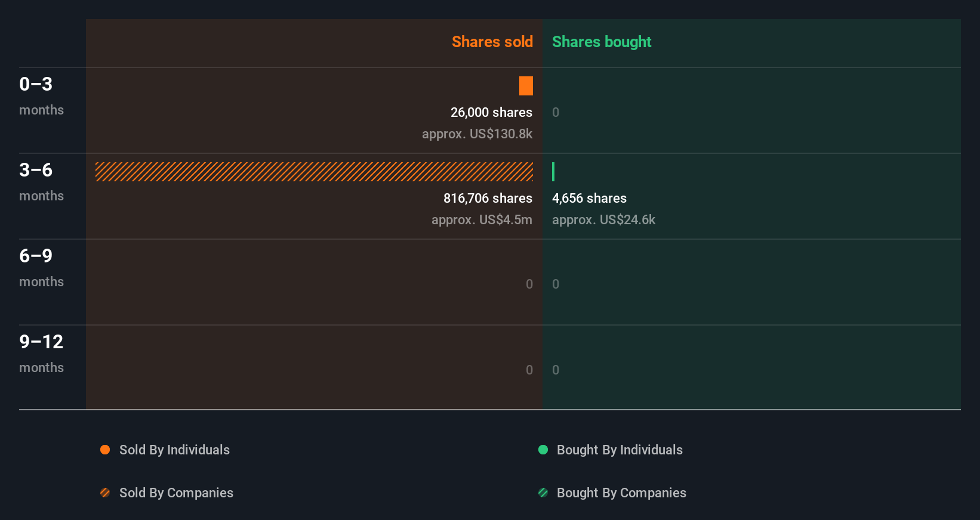Click the 9–12 months row label
The width and height of the screenshot is (980, 520).
(41, 353)
